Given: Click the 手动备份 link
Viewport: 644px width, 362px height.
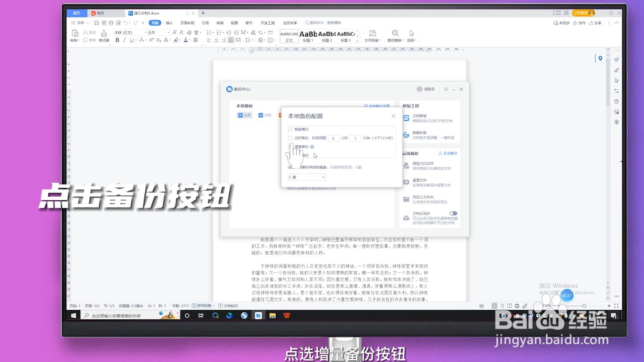Looking at the screenshot, I should (x=448, y=153).
